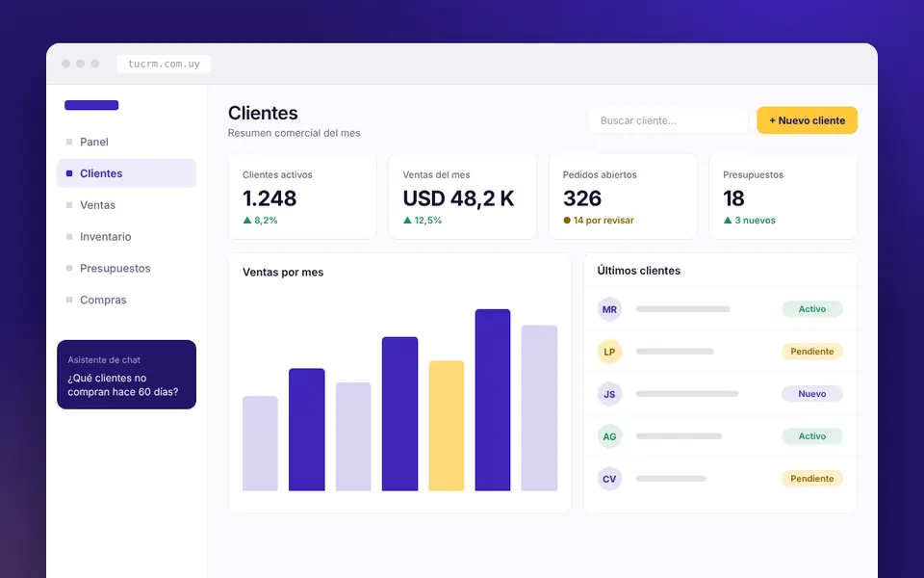Click the LP client avatar
This screenshot has width=924, height=578.
pos(609,352)
